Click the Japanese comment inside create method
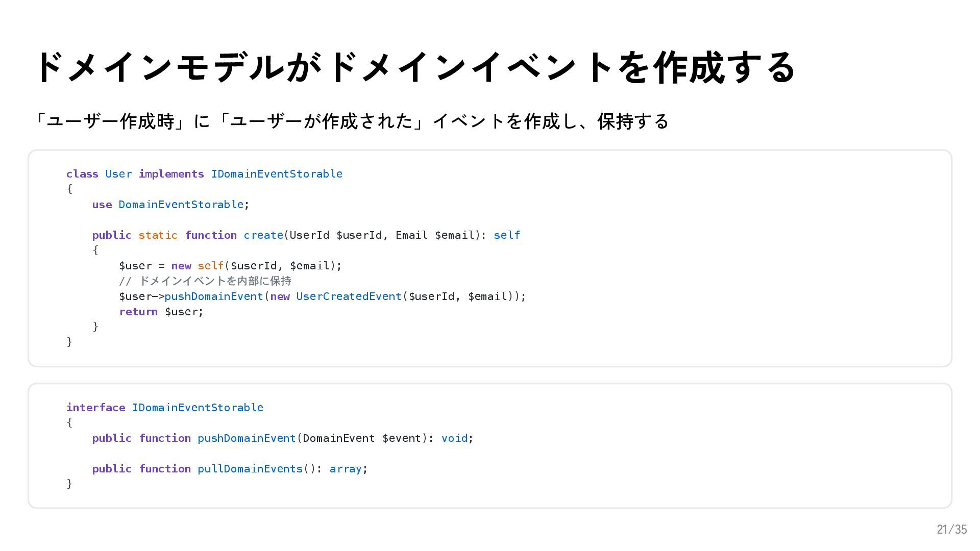 click(205, 281)
